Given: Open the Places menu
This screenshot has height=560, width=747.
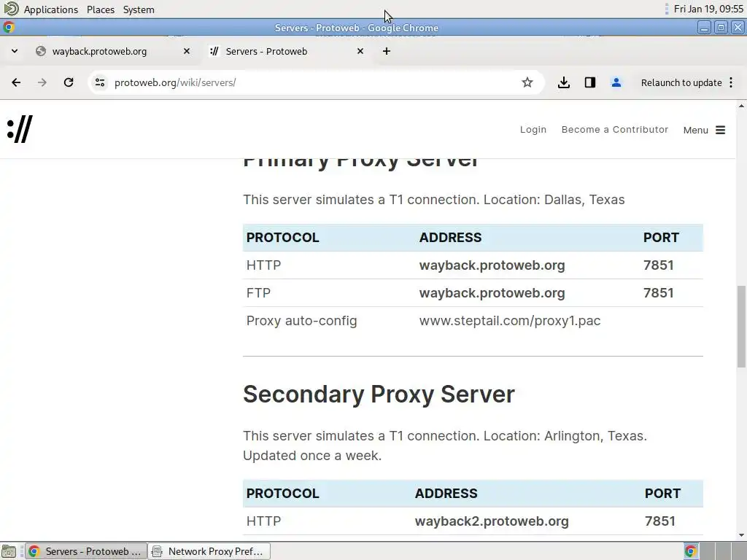Looking at the screenshot, I should click(101, 9).
